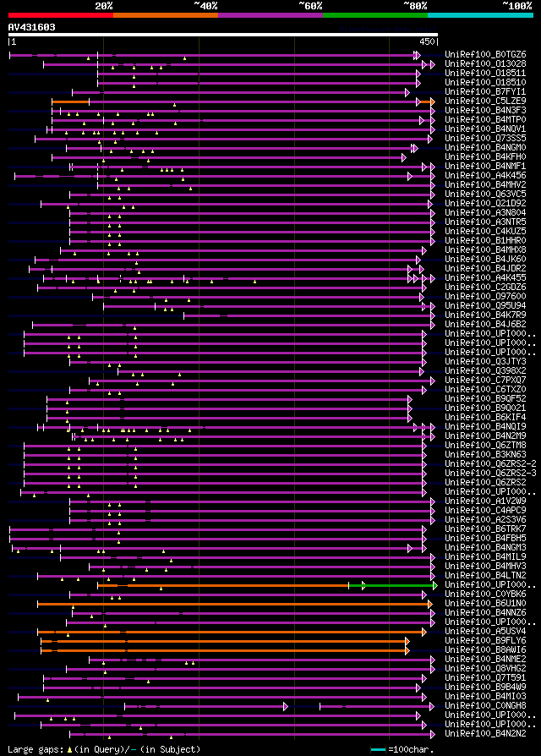
Task: Click hit name UniRef100_Q6ZRS2-2
Action: point(490,463)
